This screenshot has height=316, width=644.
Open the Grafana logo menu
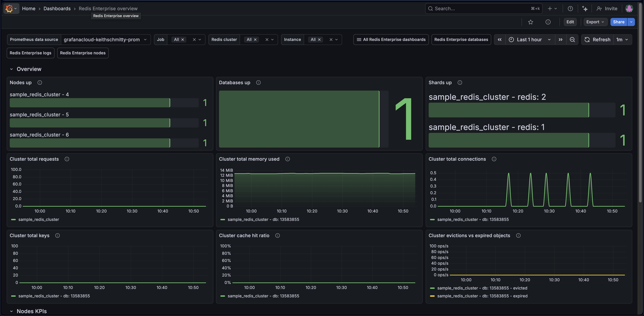pyautogui.click(x=11, y=9)
